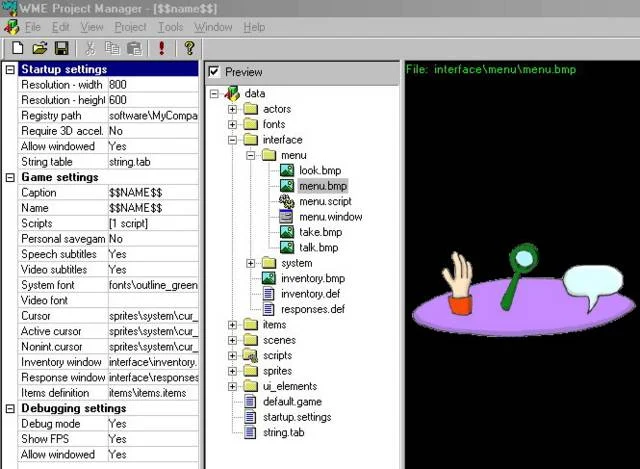Click the Cut scissors toolbar icon
Viewport: 640px width, 469px height.
click(90, 48)
